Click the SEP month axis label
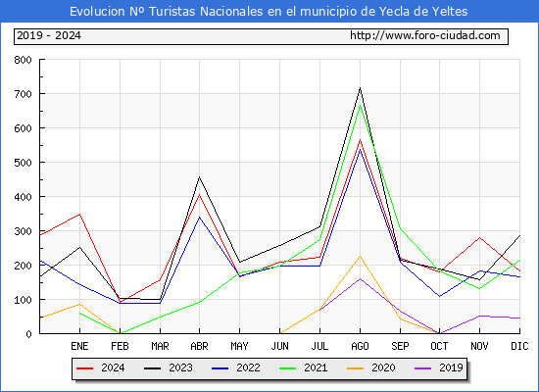Viewport: 539px width, 392px height. (x=400, y=346)
